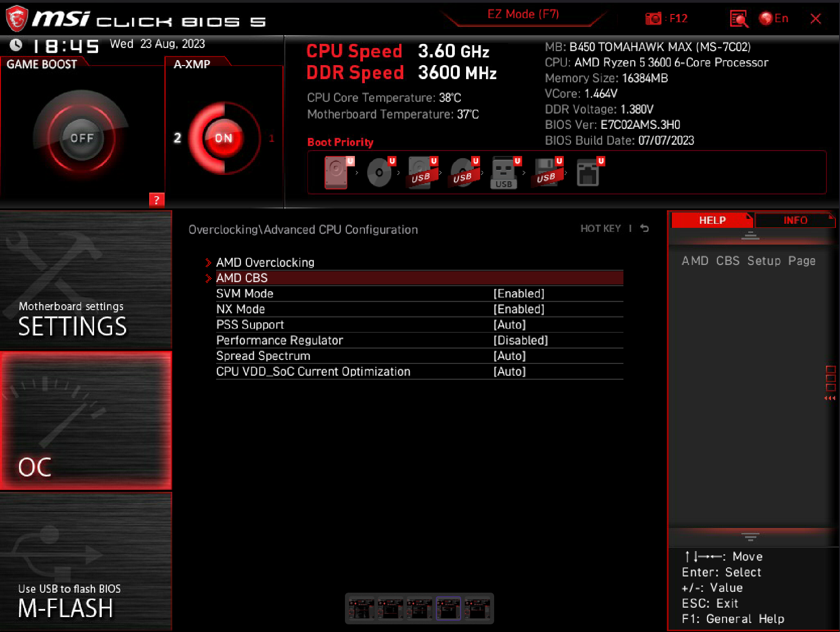Click the breadcrumb Overclocking\Advanced CPU Configuration
Image resolution: width=840 pixels, height=632 pixels.
tap(303, 230)
